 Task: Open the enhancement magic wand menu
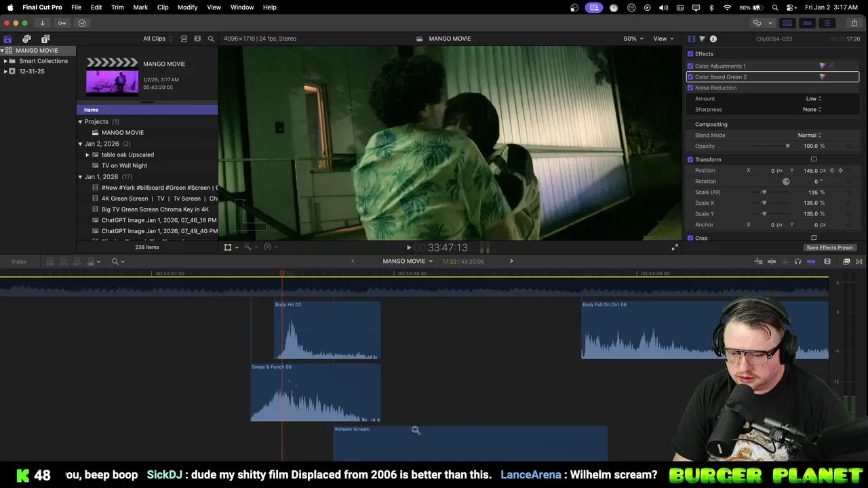click(250, 247)
